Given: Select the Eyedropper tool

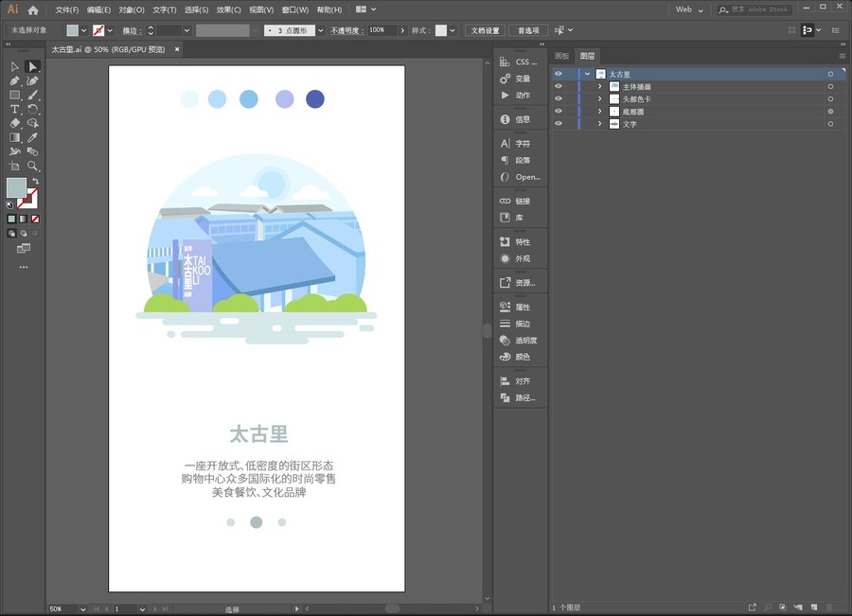Looking at the screenshot, I should click(32, 137).
